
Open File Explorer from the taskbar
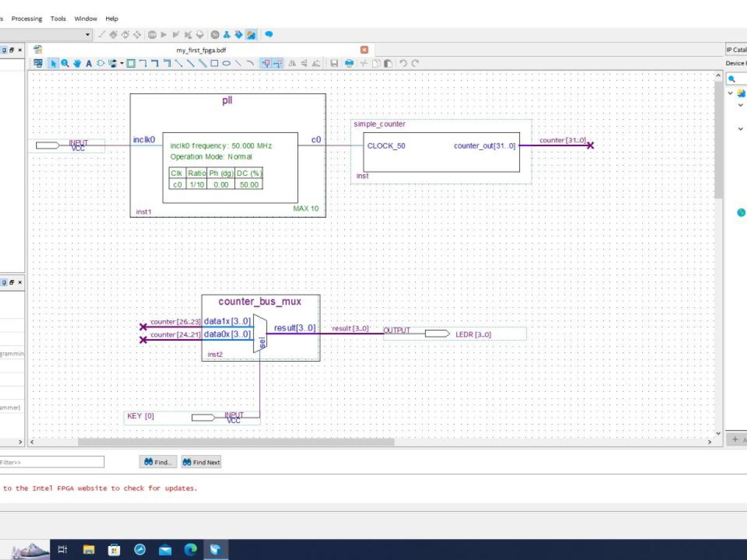(x=89, y=550)
